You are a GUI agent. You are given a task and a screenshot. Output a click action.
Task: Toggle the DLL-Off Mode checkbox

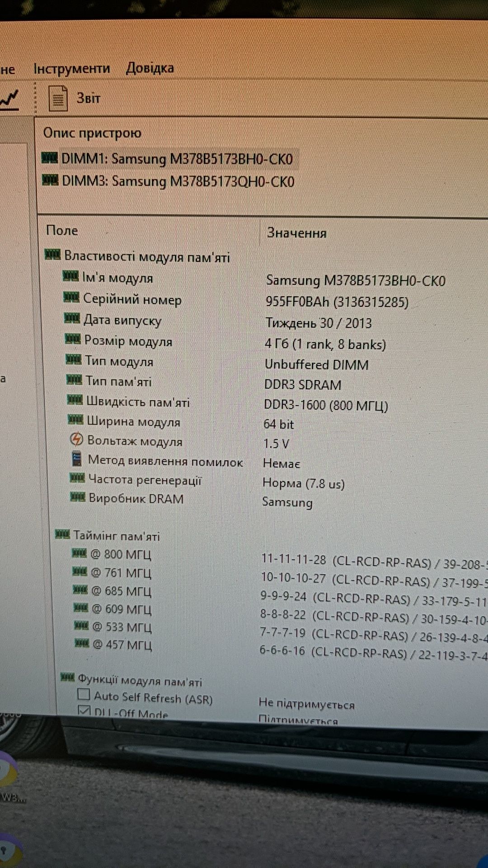click(x=84, y=710)
